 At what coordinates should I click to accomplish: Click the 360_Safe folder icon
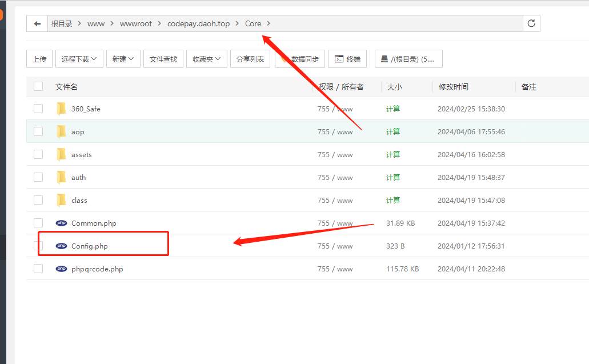tap(62, 109)
